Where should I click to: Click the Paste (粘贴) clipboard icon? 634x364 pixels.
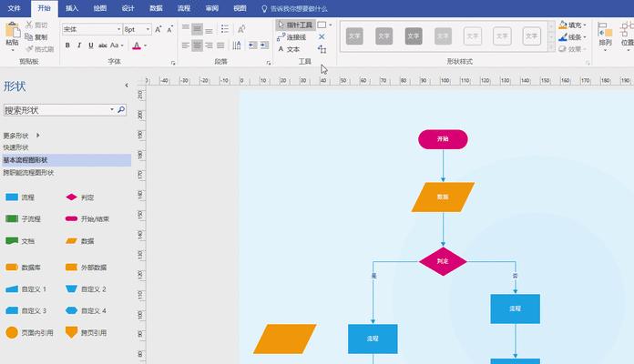tap(12, 30)
